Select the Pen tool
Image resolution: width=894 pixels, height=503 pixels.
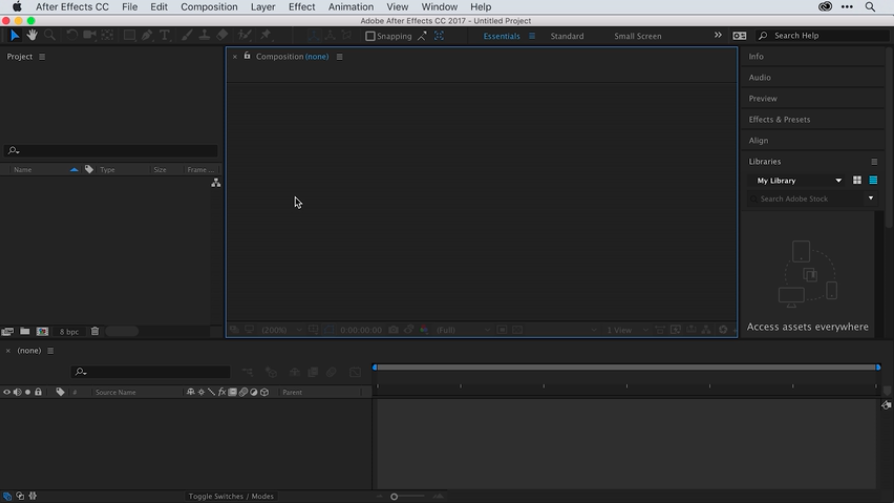(x=147, y=35)
